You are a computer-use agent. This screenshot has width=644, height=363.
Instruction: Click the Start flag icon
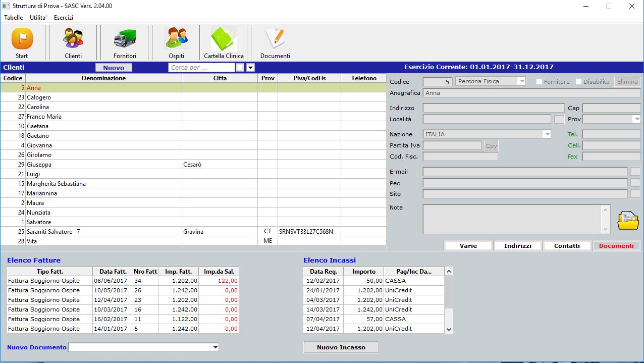(22, 39)
